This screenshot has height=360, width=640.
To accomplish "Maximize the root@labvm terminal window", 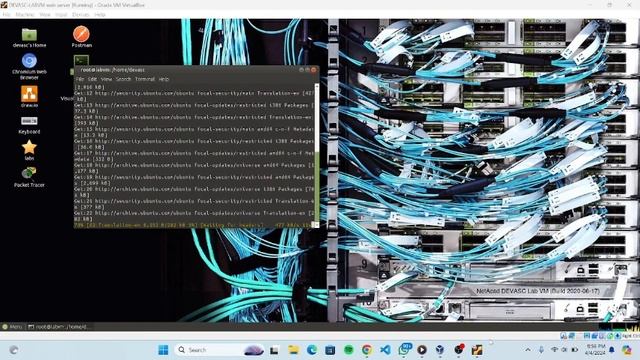I will [307, 70].
